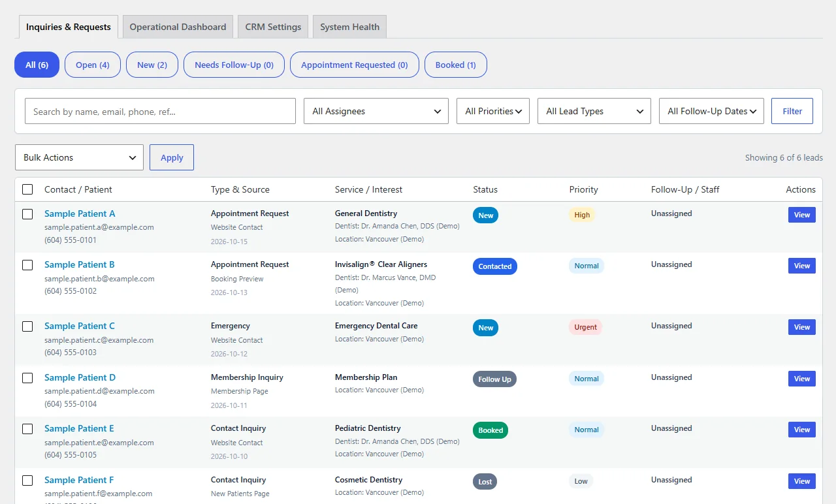
Task: Switch to the Operational Dashboard tab
Action: pyautogui.click(x=178, y=27)
